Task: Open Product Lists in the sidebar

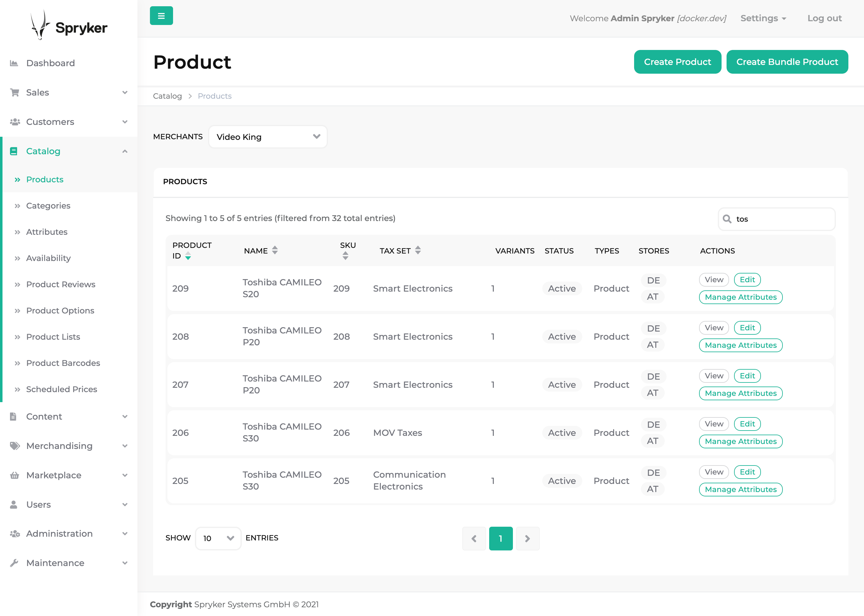Action: coord(53,337)
